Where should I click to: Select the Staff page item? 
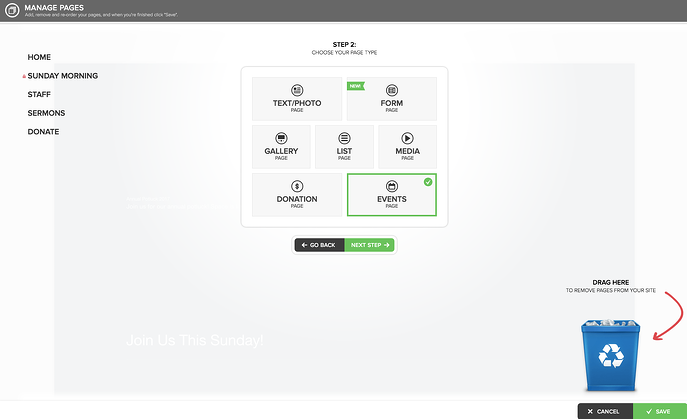39,94
